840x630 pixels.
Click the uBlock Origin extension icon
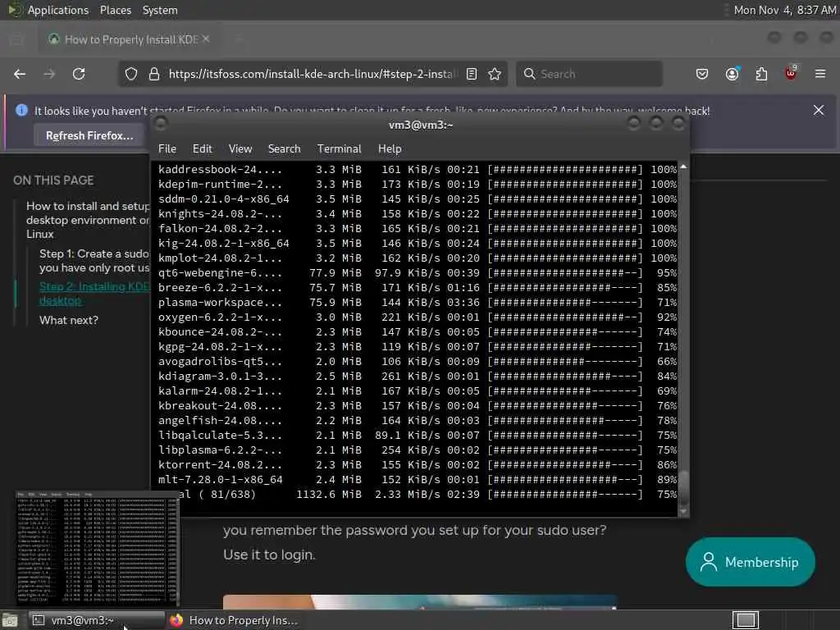791,73
